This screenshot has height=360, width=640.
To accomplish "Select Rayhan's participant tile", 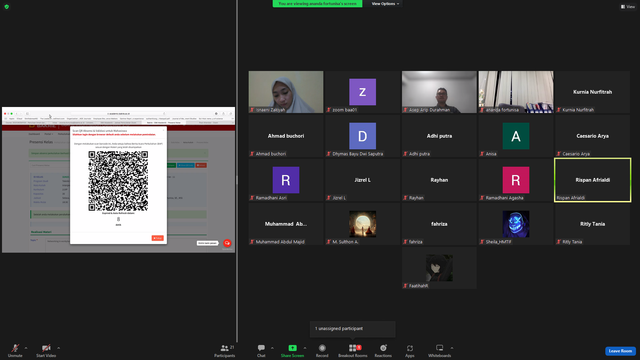I will [439, 180].
